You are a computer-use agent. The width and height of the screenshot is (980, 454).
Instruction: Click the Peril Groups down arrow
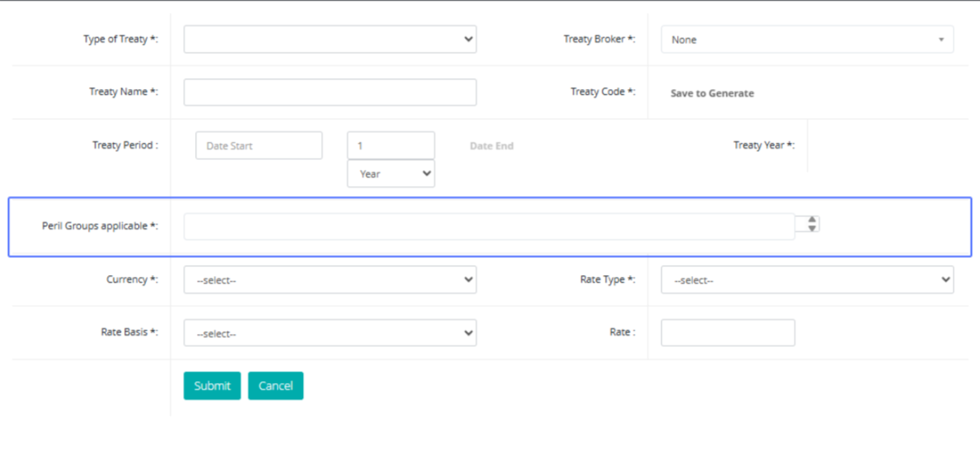812,229
